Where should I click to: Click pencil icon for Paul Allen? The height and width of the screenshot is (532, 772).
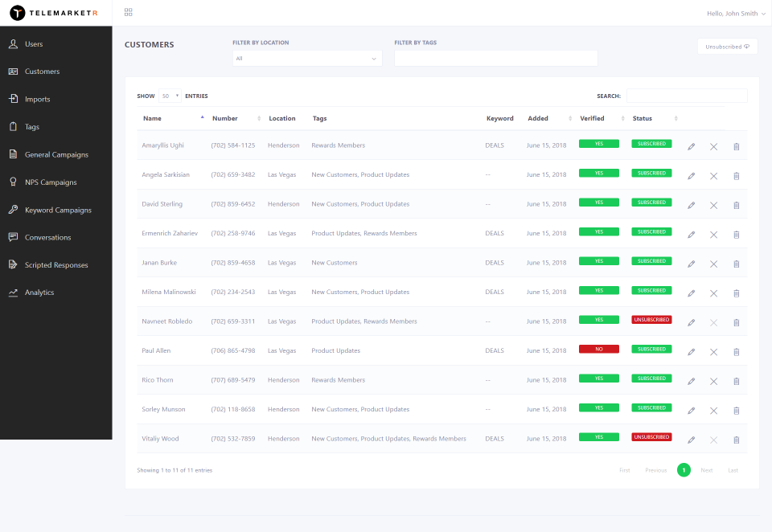click(692, 352)
